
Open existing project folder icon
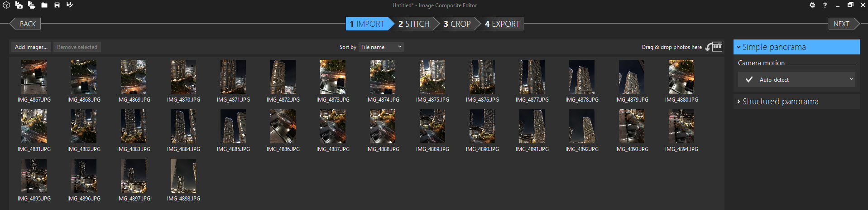(x=44, y=5)
